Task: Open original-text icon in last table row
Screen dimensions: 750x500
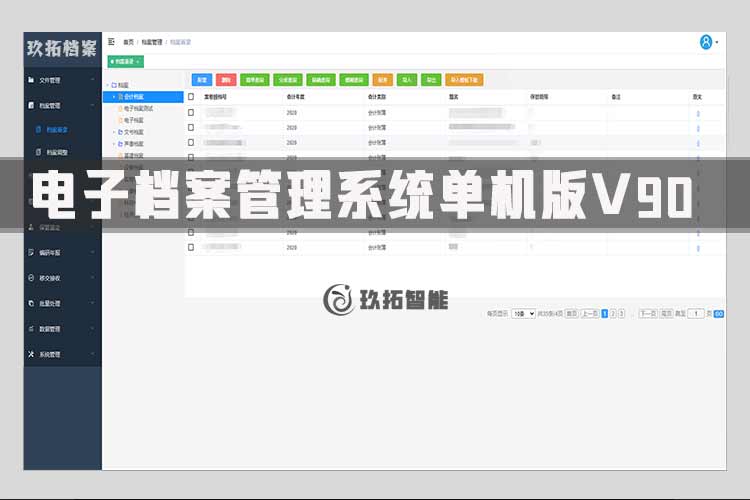Action: (x=698, y=248)
